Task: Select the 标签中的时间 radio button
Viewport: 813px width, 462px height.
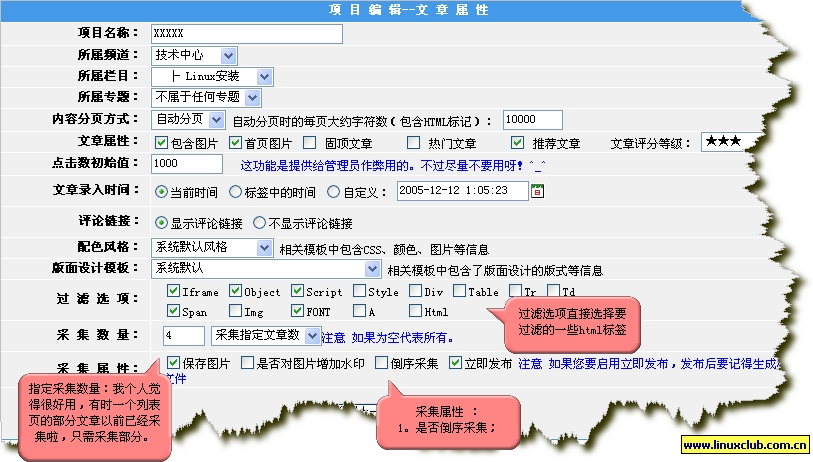Action: (x=235, y=192)
